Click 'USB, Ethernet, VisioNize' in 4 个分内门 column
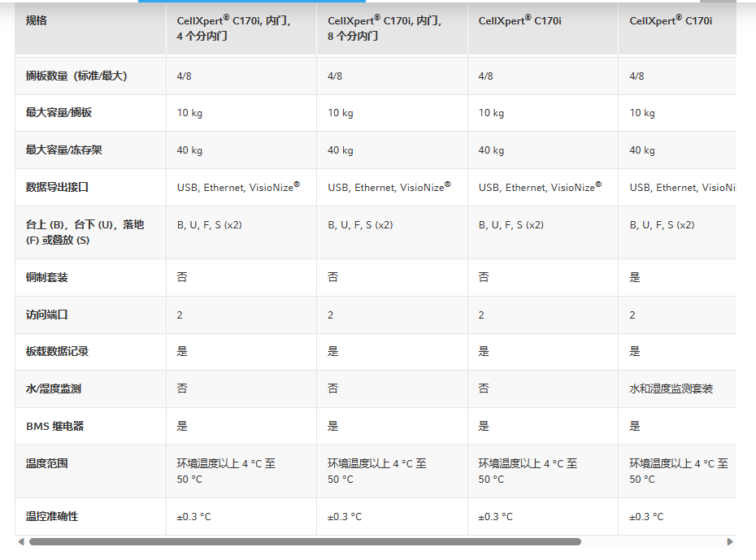This screenshot has height=560, width=756. point(238,187)
